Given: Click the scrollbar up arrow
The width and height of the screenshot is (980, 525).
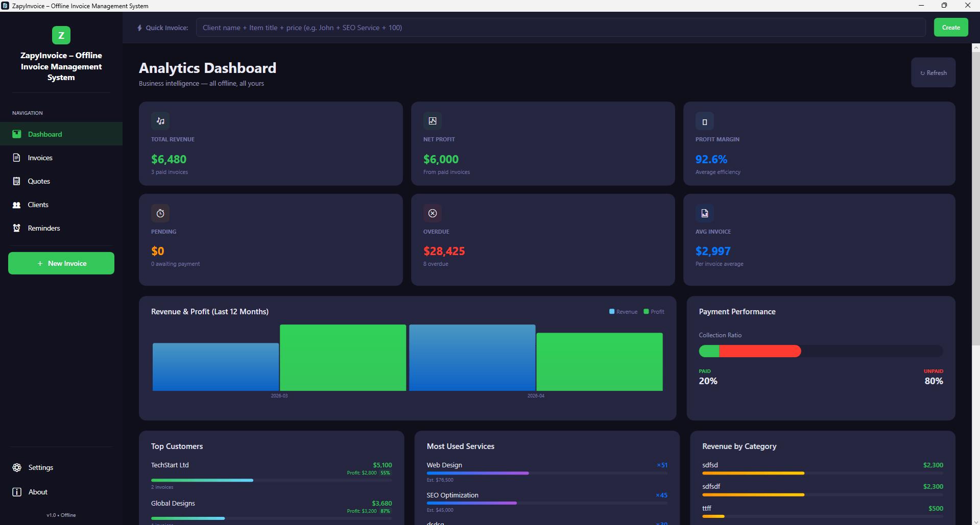Looking at the screenshot, I should click(x=975, y=47).
